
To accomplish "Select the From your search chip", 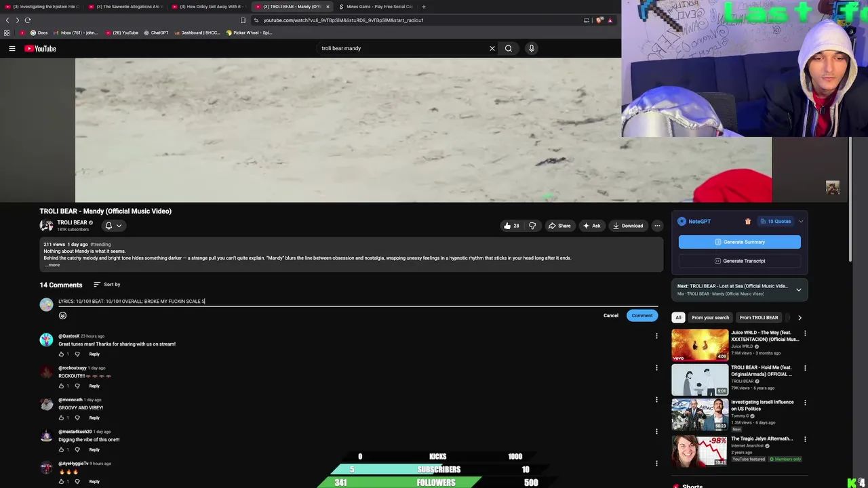I will (710, 317).
